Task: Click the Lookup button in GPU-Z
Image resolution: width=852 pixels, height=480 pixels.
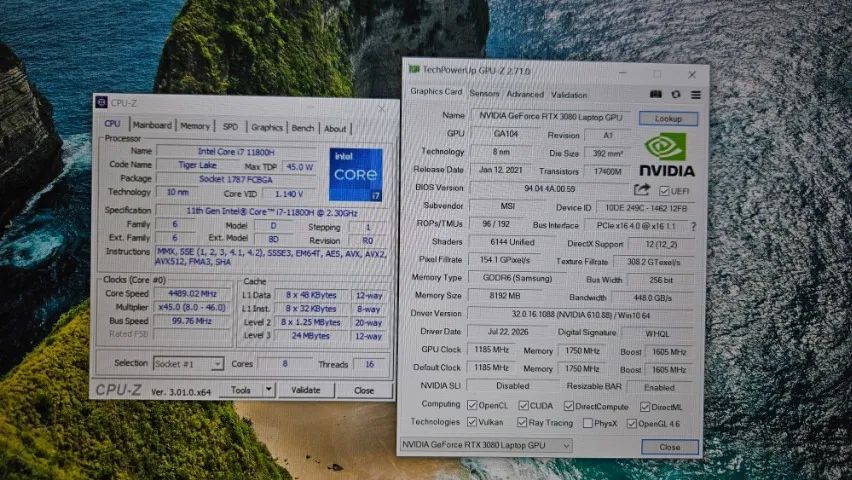Action: tap(668, 119)
